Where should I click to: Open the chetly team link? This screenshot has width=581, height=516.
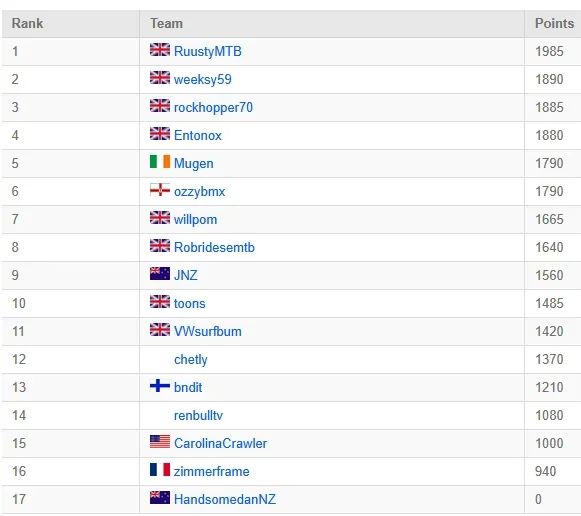coord(191,359)
